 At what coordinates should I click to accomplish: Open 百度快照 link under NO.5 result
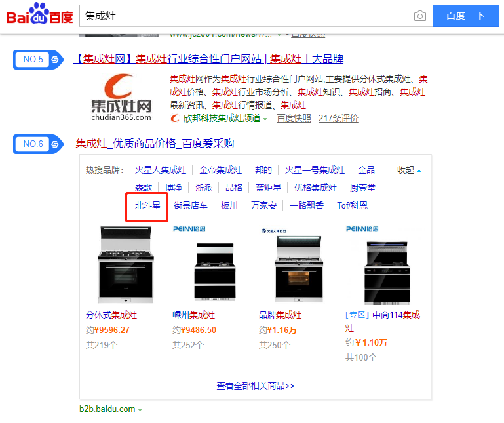[294, 119]
